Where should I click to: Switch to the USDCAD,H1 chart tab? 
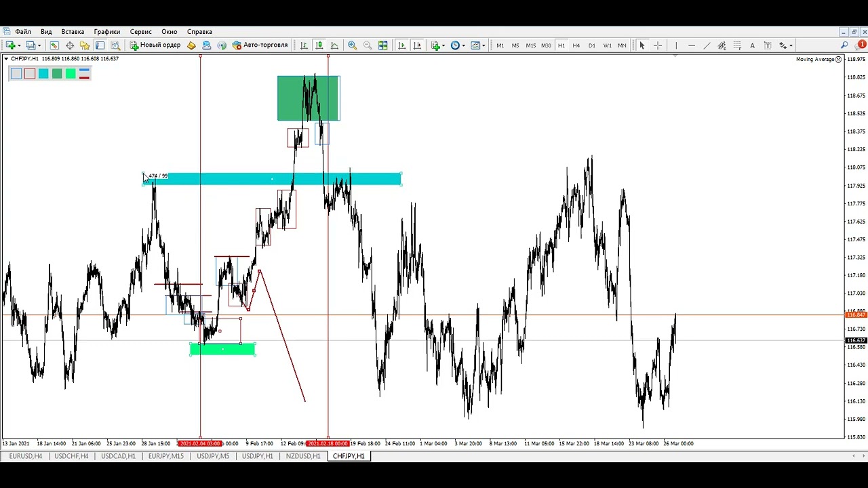click(118, 456)
